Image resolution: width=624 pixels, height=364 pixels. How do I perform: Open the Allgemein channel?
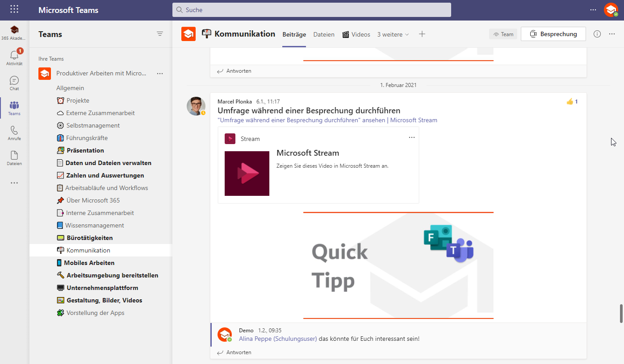coord(70,88)
